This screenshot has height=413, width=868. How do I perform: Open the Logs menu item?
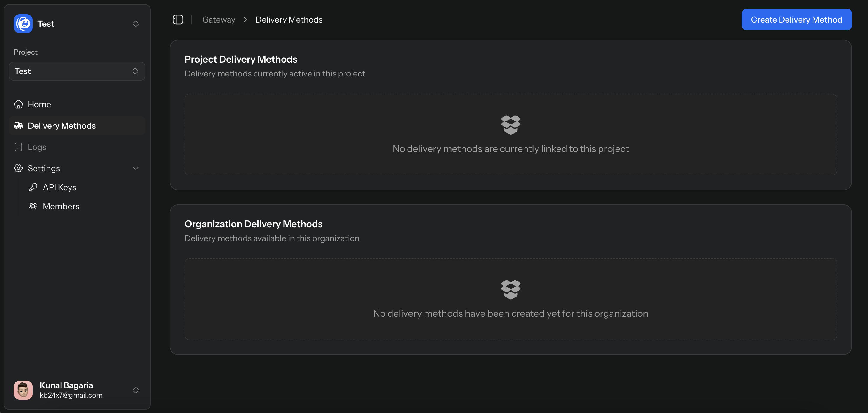point(37,147)
